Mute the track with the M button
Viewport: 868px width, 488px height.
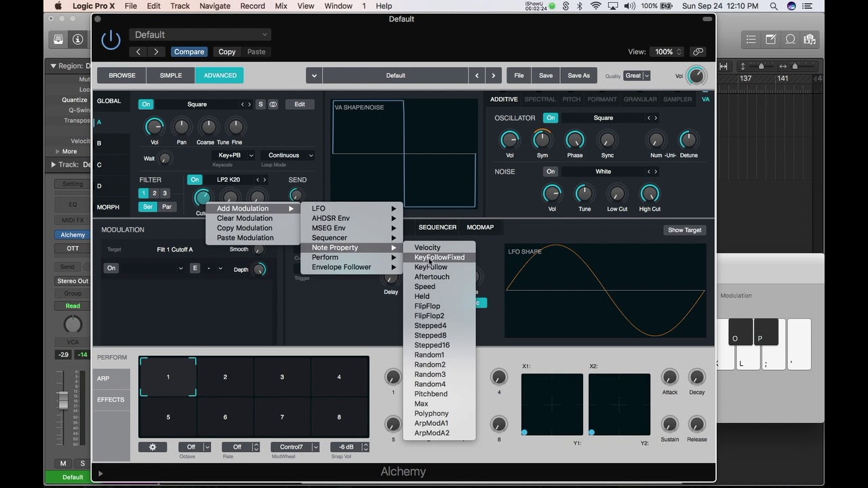click(x=63, y=464)
